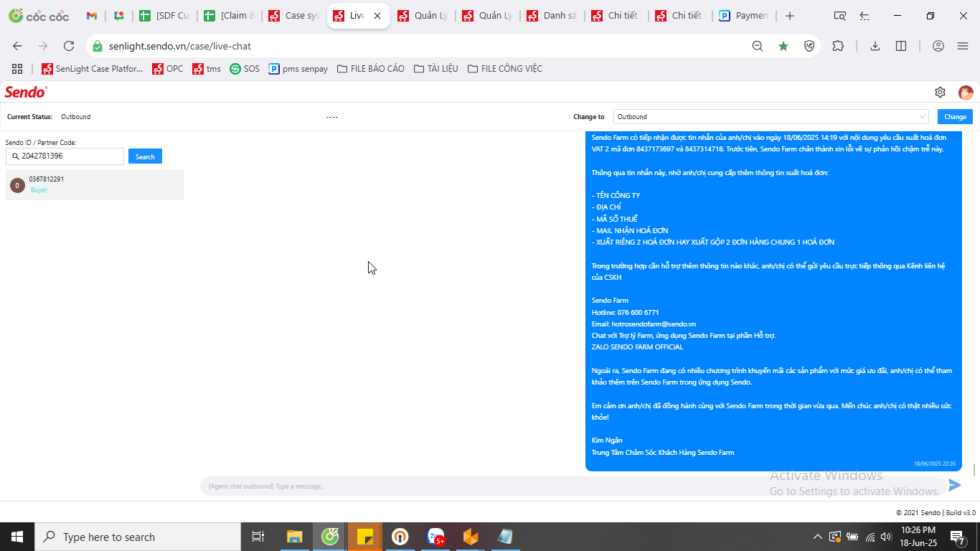Open the TÀI LIỆU bookmark folder
Screen dimensions: 980x551
point(435,69)
